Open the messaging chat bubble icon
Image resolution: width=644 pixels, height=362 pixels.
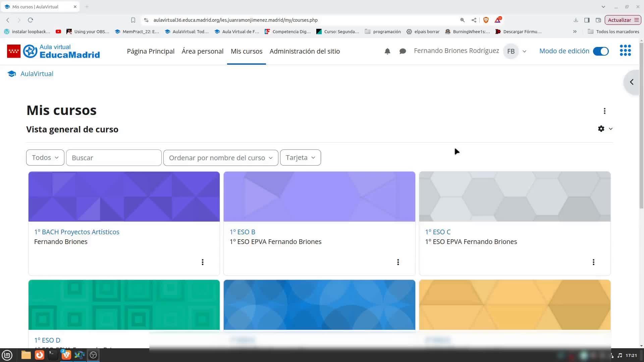click(402, 51)
